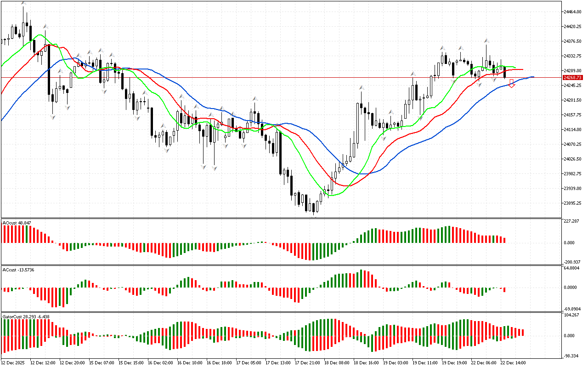Click the 23895.25 price scale label

click(574, 203)
